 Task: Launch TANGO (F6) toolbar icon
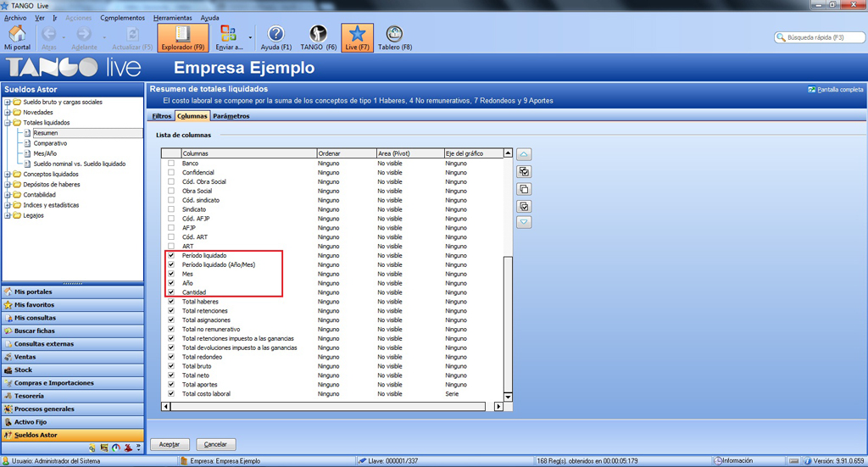click(319, 37)
